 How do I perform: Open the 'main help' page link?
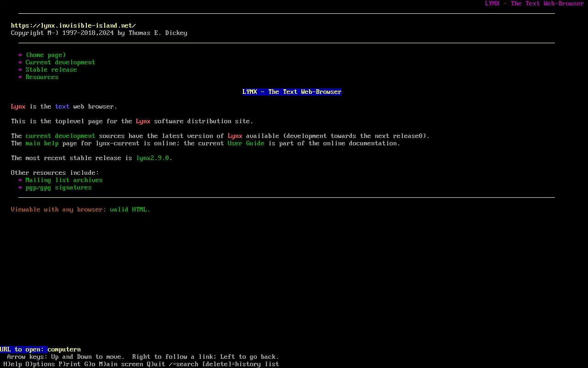pos(42,144)
